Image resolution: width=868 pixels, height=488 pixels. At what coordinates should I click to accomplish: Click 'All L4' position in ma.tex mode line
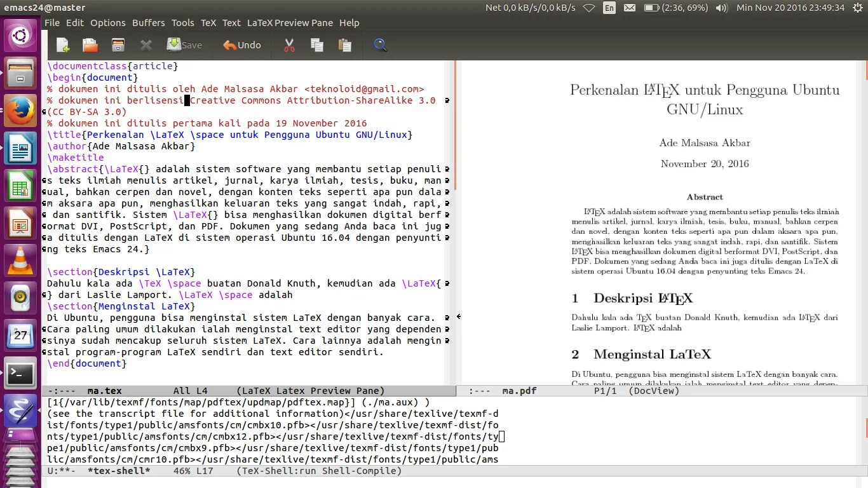[191, 391]
